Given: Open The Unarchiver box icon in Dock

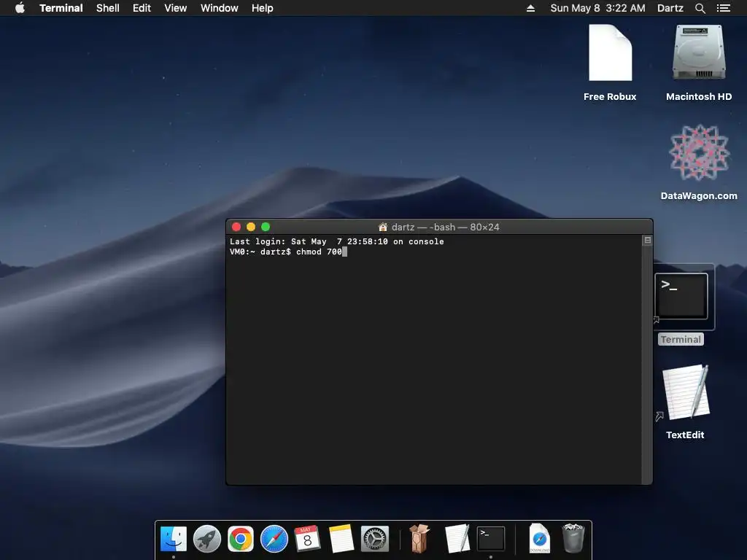Looking at the screenshot, I should click(419, 539).
